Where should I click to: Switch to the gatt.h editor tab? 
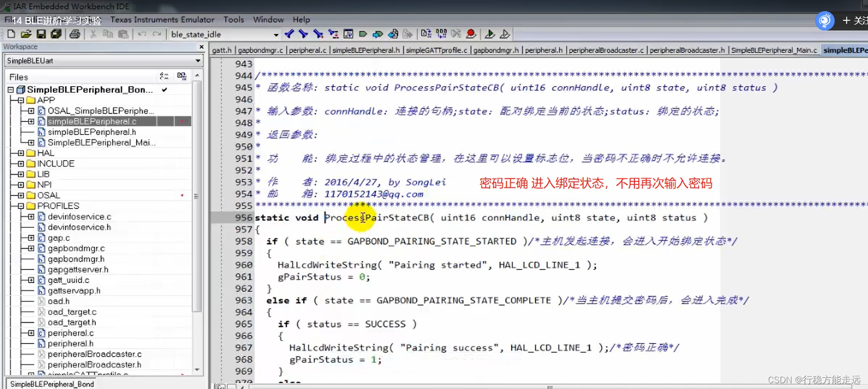point(222,50)
